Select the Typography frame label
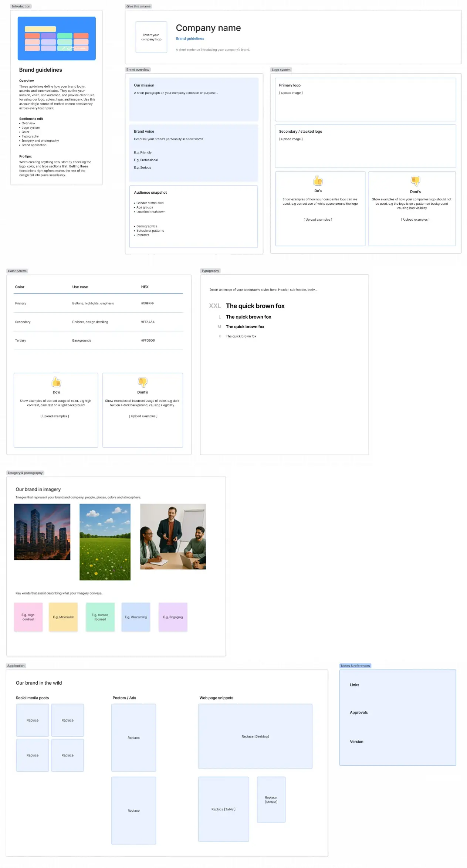Image resolution: width=467 pixels, height=868 pixels. (x=210, y=271)
